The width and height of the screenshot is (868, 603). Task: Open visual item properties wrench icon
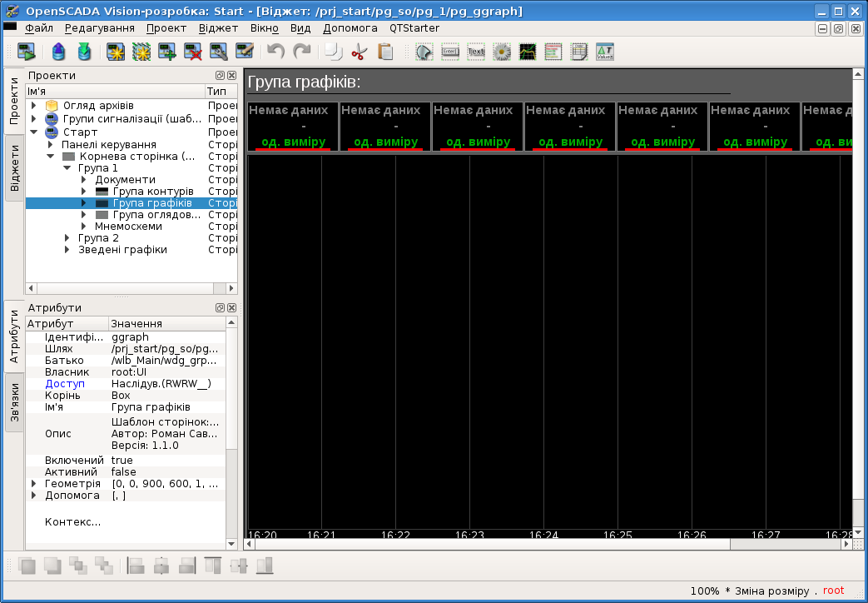219,52
